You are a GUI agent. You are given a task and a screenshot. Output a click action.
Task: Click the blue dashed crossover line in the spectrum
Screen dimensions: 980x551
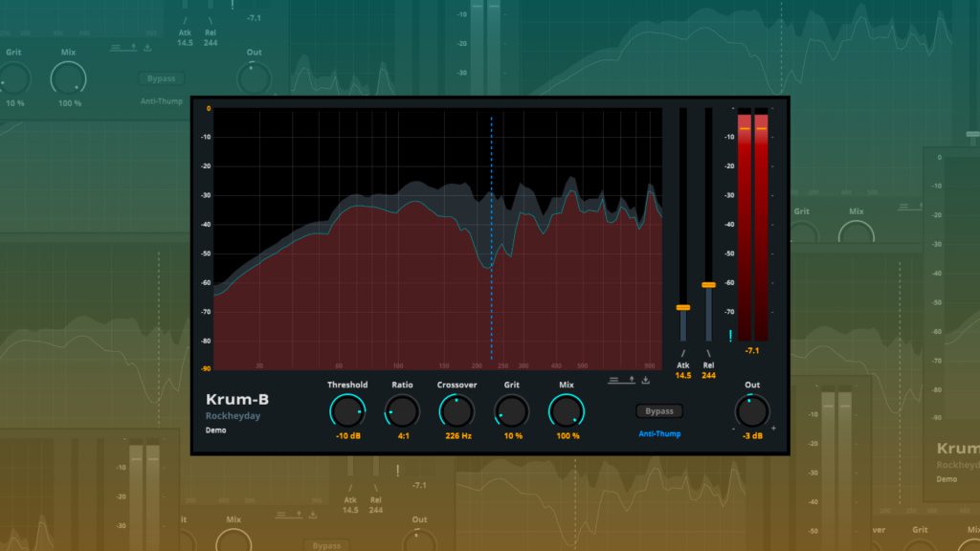coord(491,238)
